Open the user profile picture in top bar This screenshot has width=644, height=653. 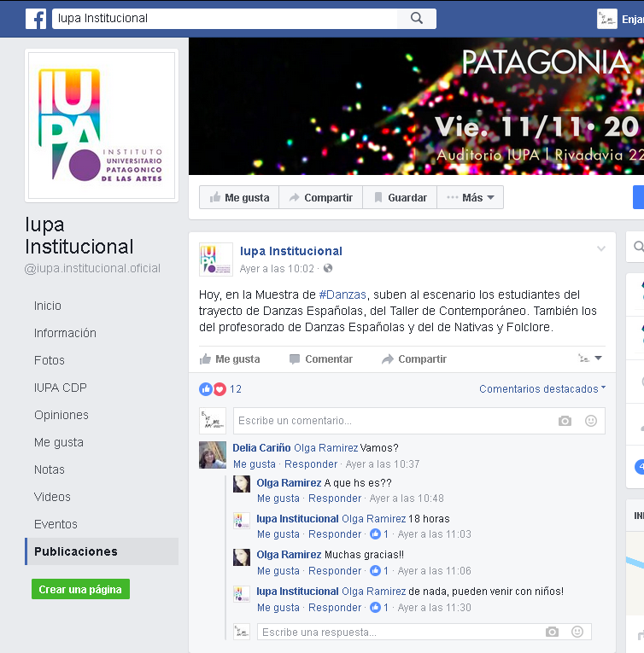[x=607, y=19]
